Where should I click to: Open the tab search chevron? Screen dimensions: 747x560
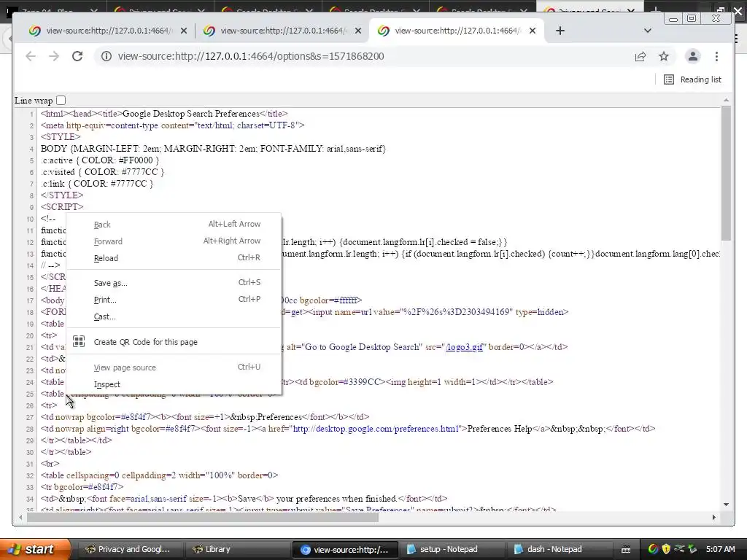click(x=648, y=31)
